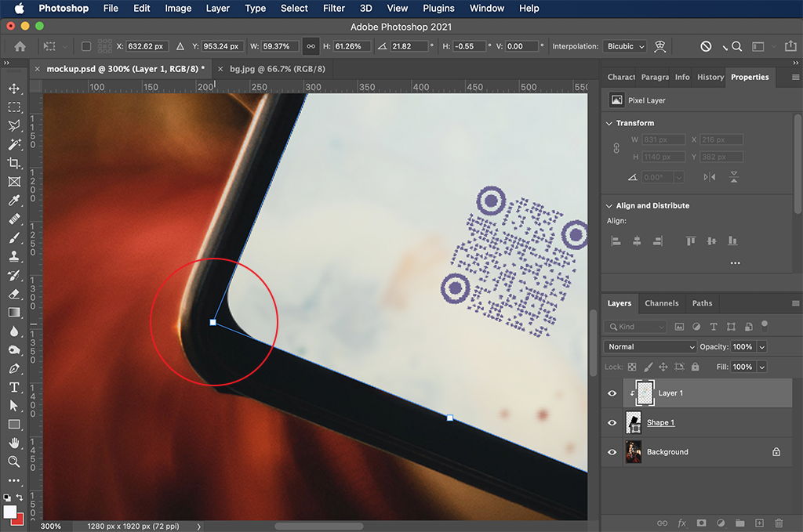Edit toolbar ellipsis button
Screen dimensions: 803x532
(14, 480)
